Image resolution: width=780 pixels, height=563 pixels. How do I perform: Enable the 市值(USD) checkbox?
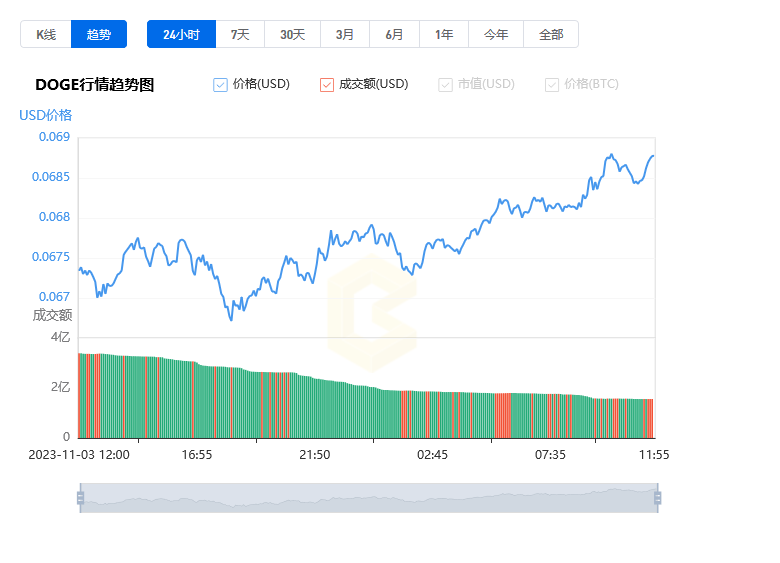pyautogui.click(x=445, y=85)
